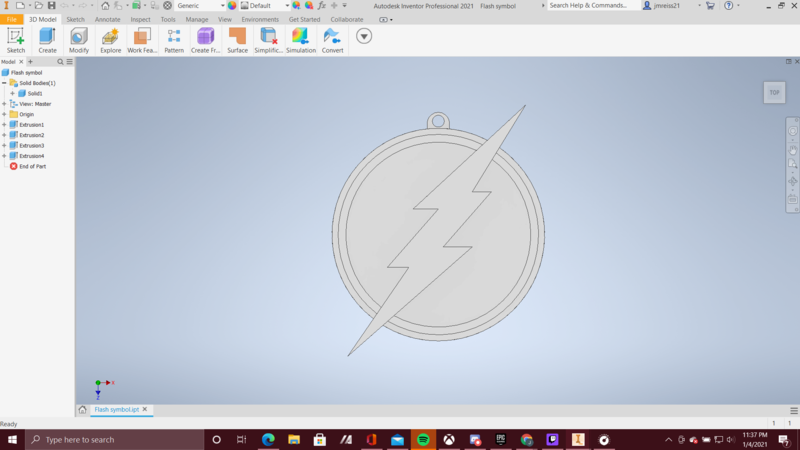Close the Flash symbol.ipt tab
The height and width of the screenshot is (450, 800).
pyautogui.click(x=145, y=409)
